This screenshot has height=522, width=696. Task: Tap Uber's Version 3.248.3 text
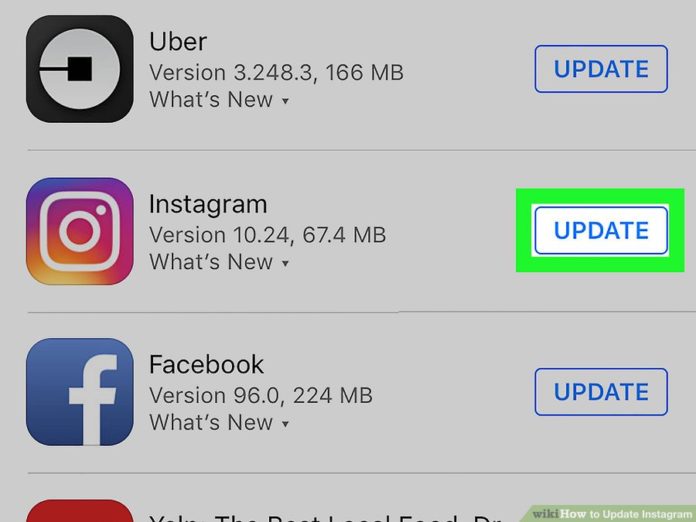[x=231, y=72]
